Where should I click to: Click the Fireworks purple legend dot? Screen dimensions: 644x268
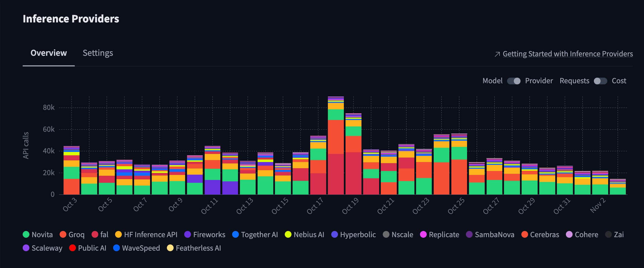point(188,234)
